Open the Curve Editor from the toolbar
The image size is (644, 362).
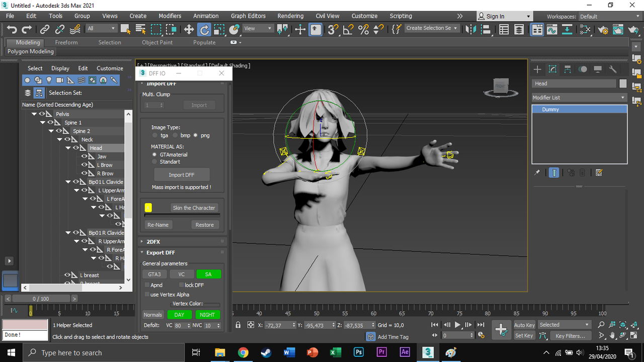click(x=552, y=30)
